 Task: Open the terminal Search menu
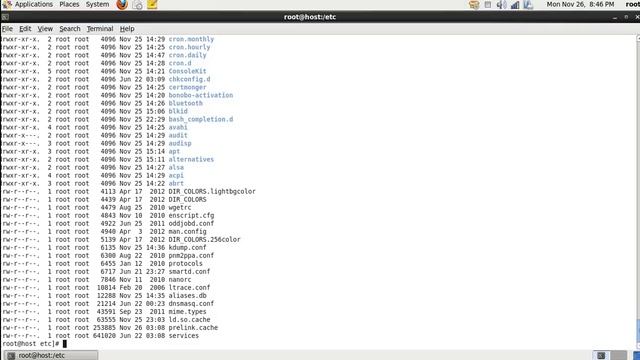click(70, 29)
